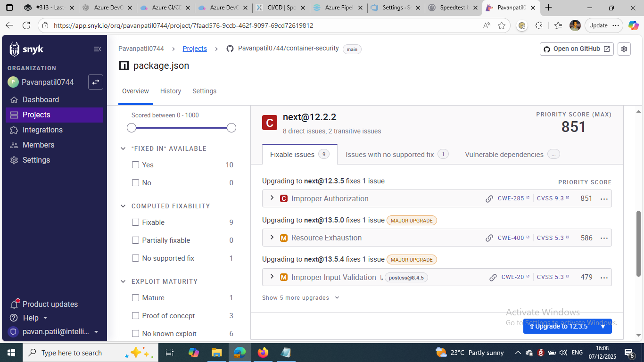Tick the Proof of concept checkbox
The width and height of the screenshot is (644, 362).
[136, 316]
